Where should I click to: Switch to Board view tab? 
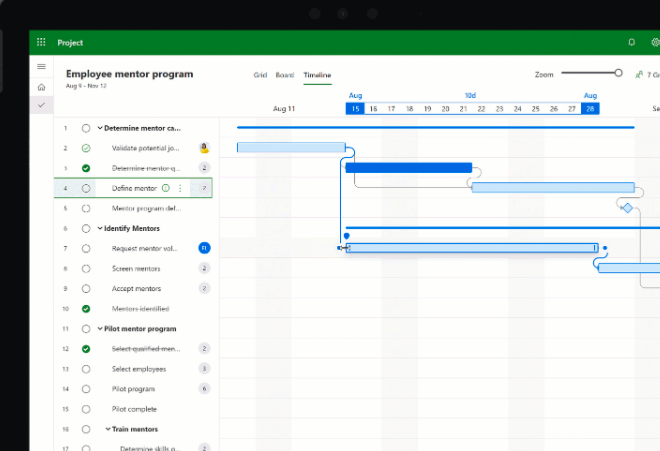(285, 75)
